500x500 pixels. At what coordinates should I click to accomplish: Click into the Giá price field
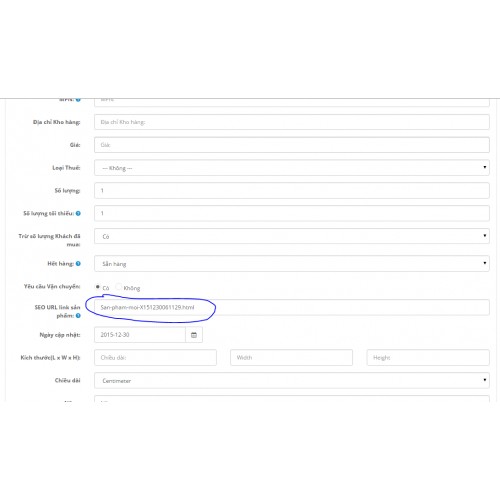[292, 145]
